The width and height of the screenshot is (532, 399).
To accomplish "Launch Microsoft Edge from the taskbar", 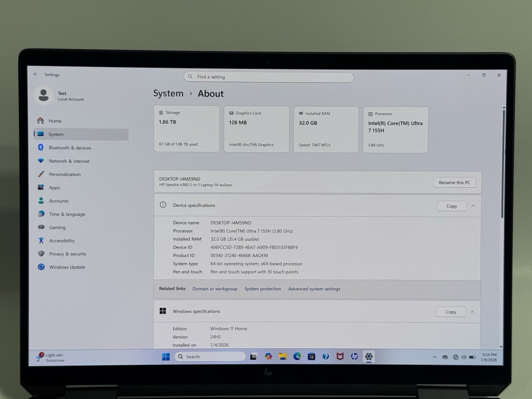I will coord(297,356).
